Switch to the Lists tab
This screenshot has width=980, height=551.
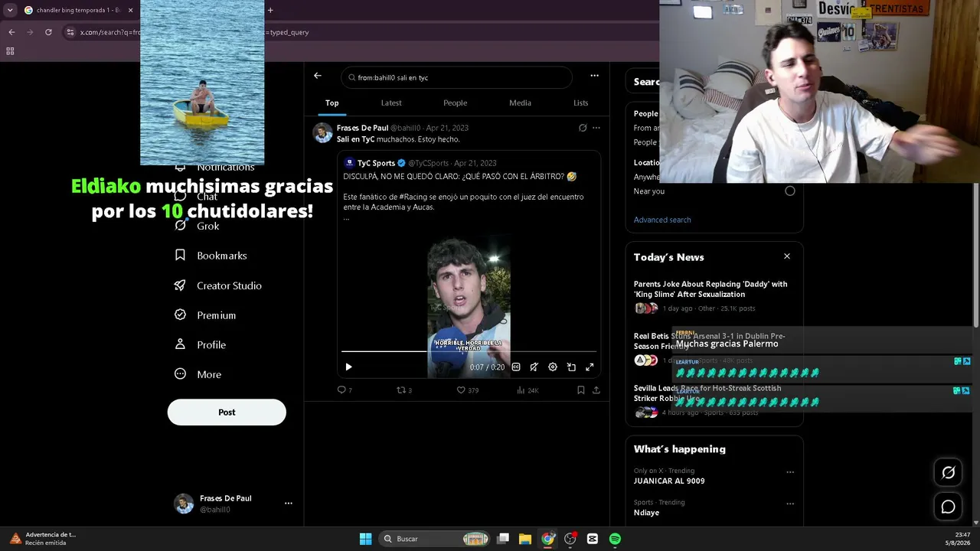tap(581, 103)
